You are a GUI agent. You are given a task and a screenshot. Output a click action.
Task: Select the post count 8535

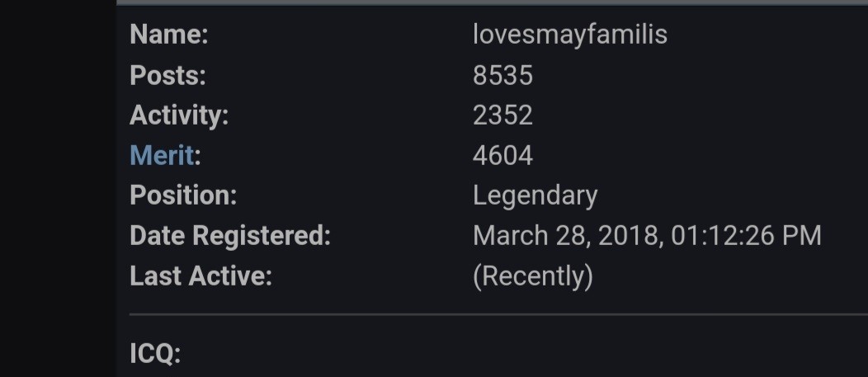pos(502,75)
